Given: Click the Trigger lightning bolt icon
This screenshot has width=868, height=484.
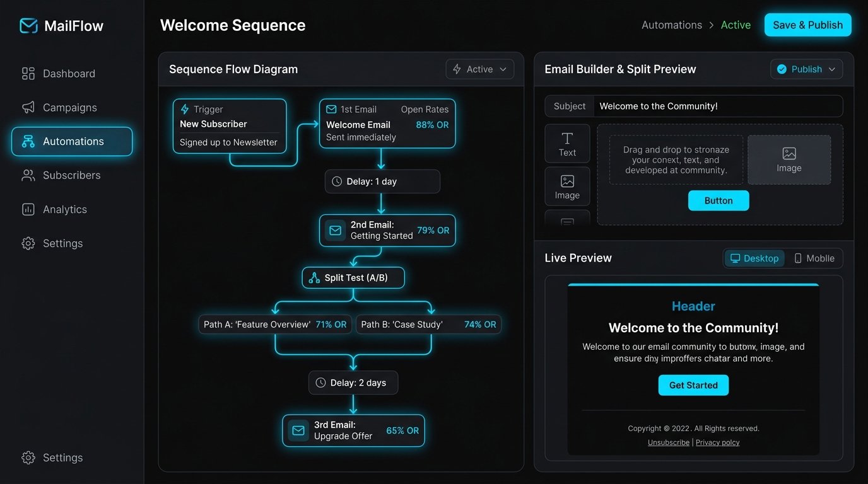Looking at the screenshot, I should 185,110.
